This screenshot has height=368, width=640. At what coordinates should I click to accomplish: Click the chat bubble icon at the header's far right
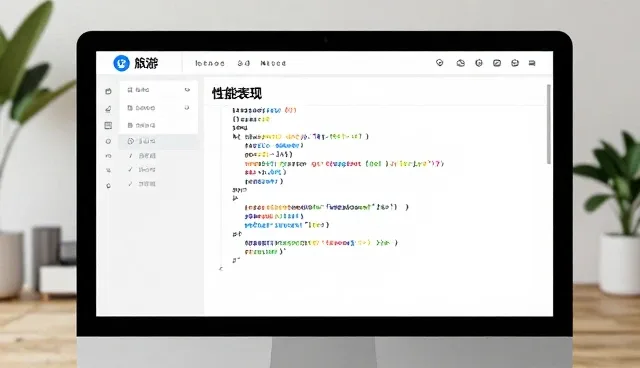click(x=532, y=63)
